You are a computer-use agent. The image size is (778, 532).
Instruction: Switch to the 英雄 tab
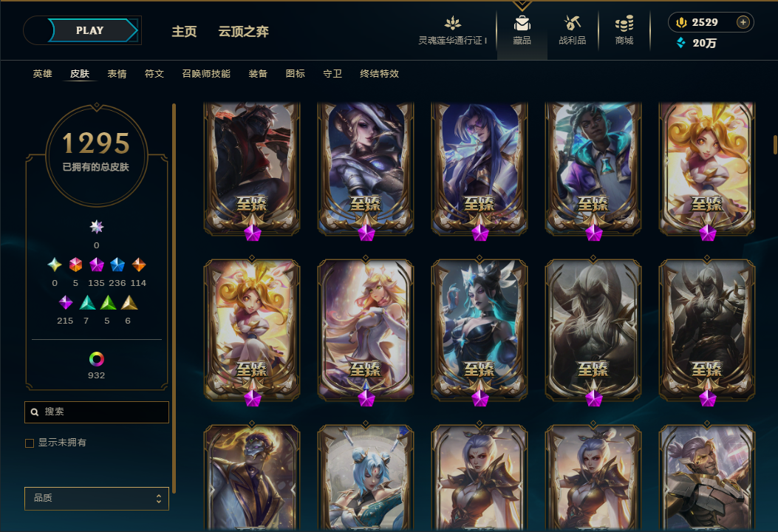[x=43, y=74]
